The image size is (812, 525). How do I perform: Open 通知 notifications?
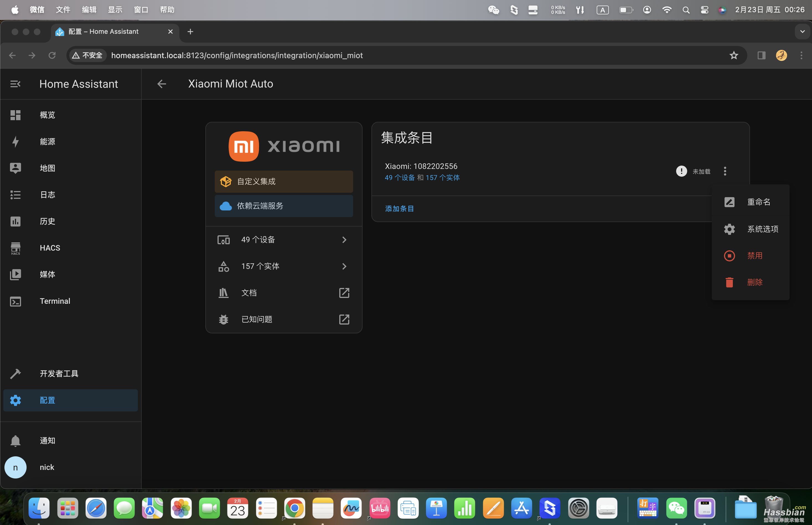coord(71,441)
